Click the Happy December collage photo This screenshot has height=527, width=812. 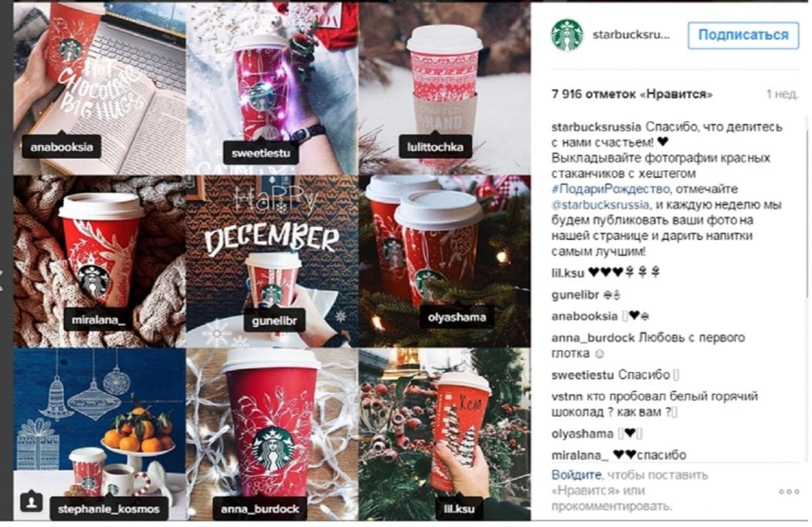pos(272,262)
